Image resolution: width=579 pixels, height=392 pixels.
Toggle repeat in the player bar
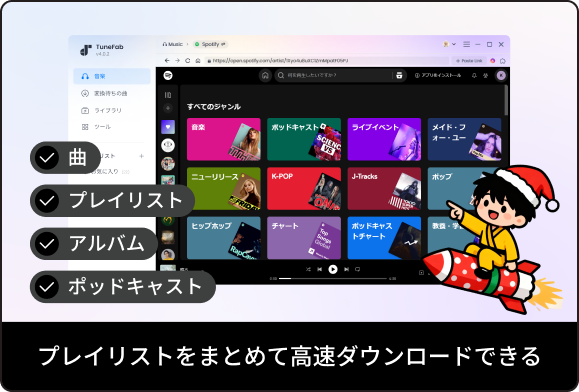(357, 269)
